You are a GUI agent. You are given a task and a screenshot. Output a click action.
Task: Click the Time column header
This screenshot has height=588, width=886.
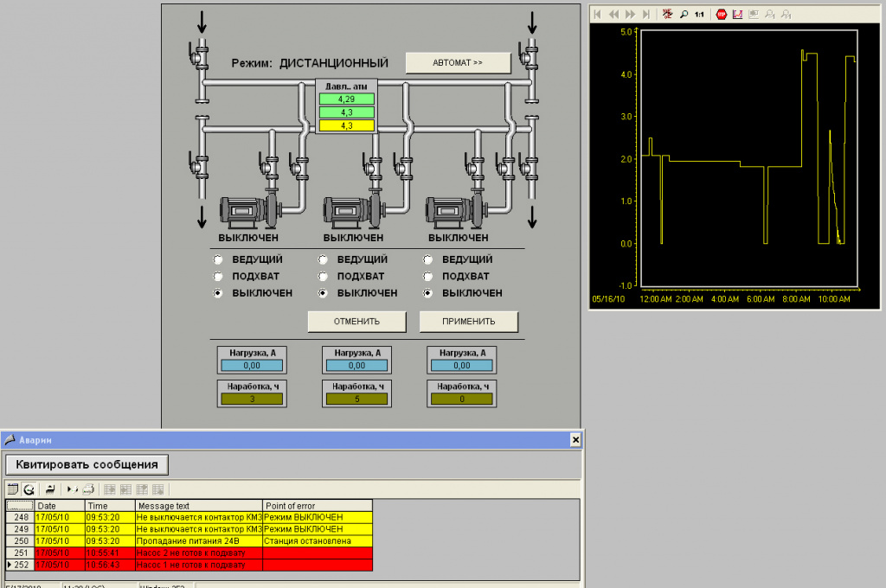[110, 506]
